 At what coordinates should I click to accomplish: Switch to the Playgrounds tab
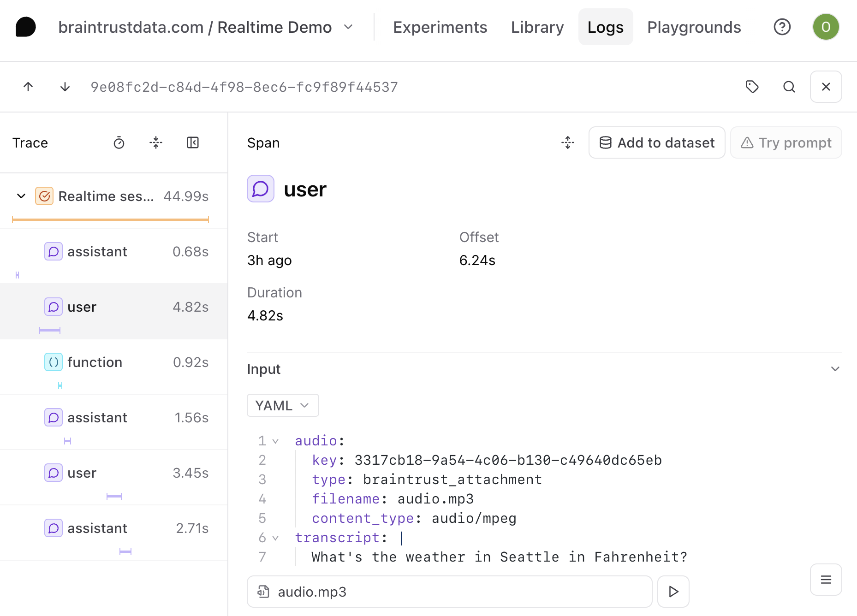694,27
